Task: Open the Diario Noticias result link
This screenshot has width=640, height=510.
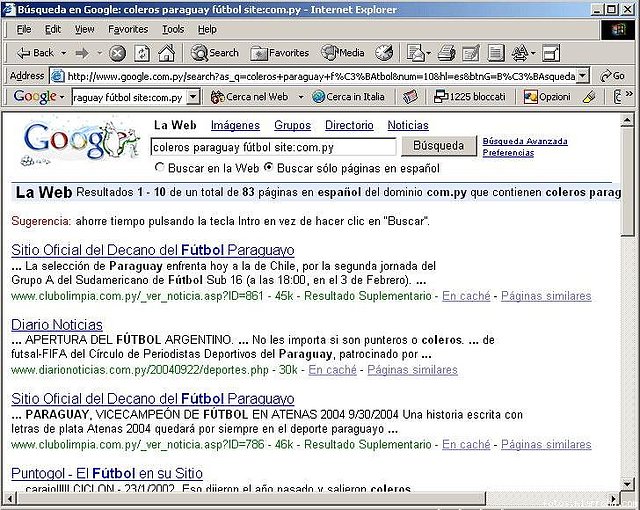Action: pos(57,325)
